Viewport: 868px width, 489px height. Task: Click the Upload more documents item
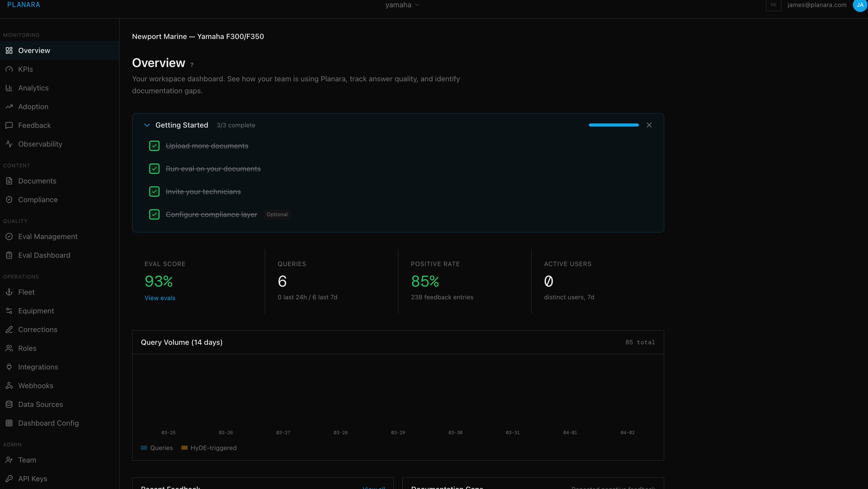[x=207, y=146]
